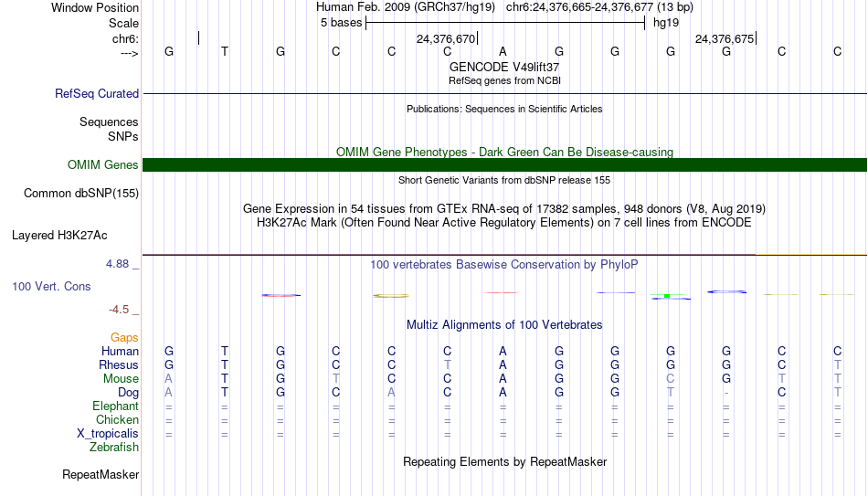Click Publications: Sequences in Scientific Articles title
The width and height of the screenshot is (868, 496).
[x=504, y=109]
